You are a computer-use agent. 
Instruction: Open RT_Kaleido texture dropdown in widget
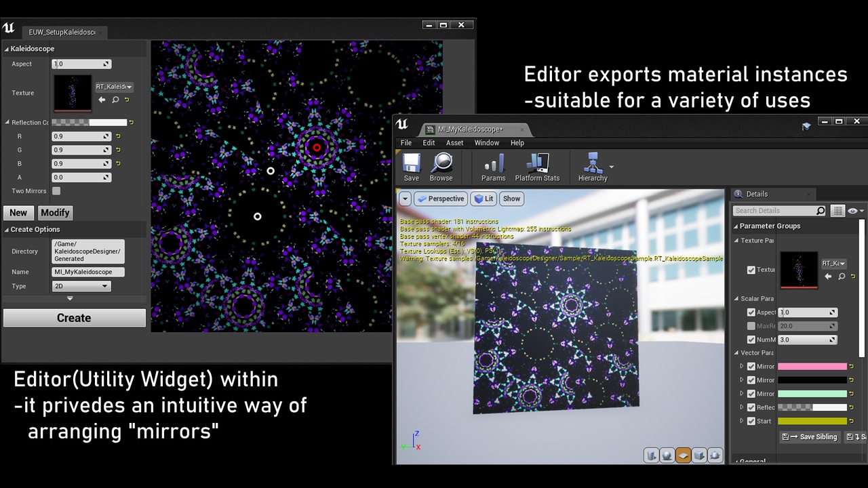point(114,87)
